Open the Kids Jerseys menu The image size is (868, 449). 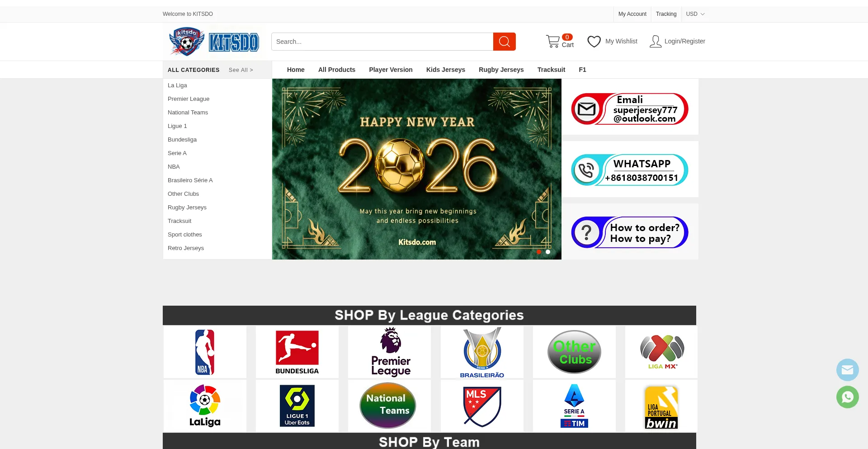tap(446, 70)
